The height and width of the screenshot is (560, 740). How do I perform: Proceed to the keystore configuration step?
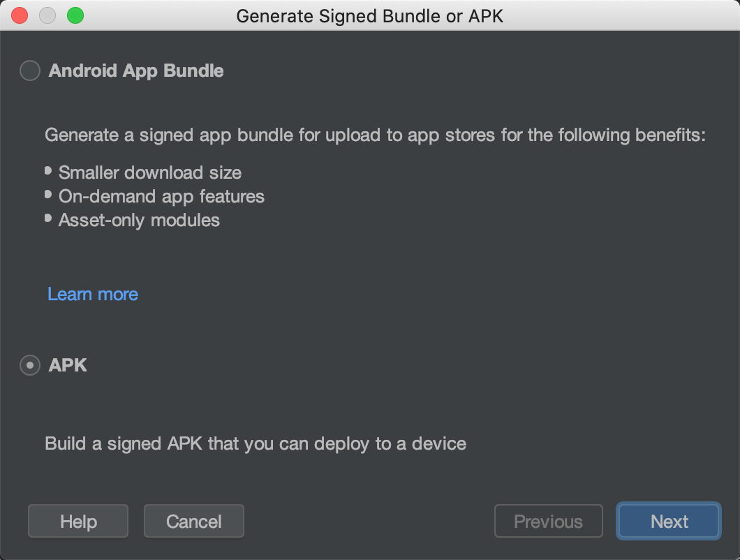pyautogui.click(x=667, y=521)
